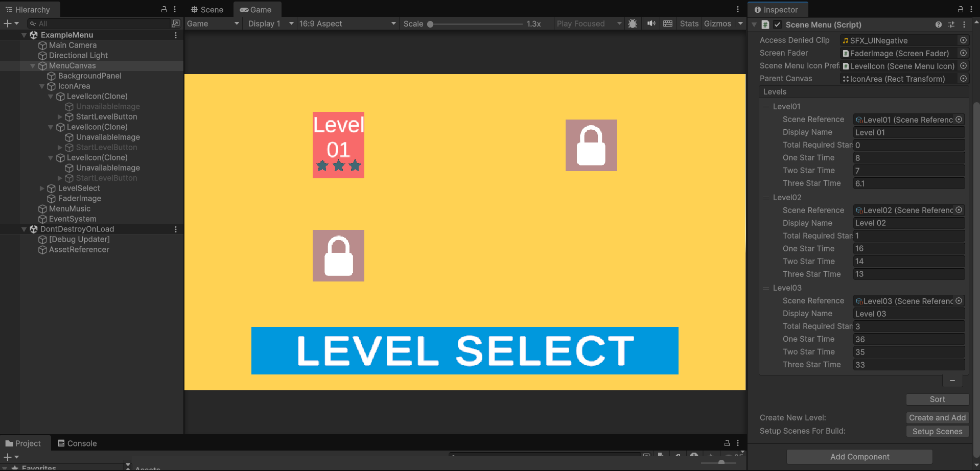Toggle the Stats overlay

coord(689,23)
